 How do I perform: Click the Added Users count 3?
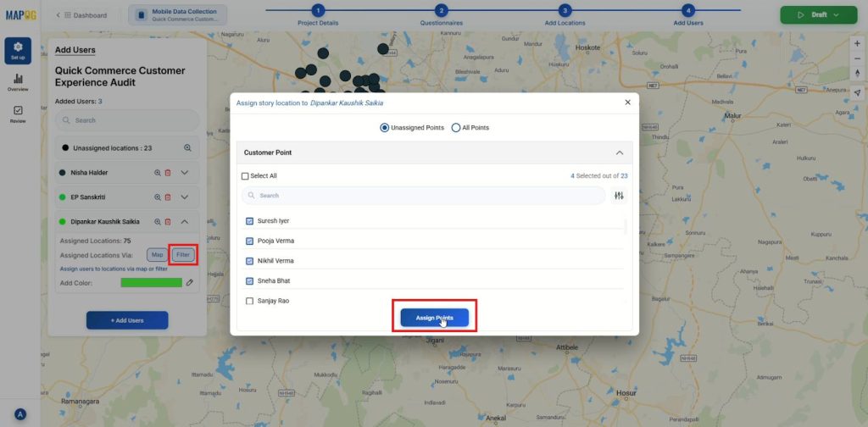point(100,101)
